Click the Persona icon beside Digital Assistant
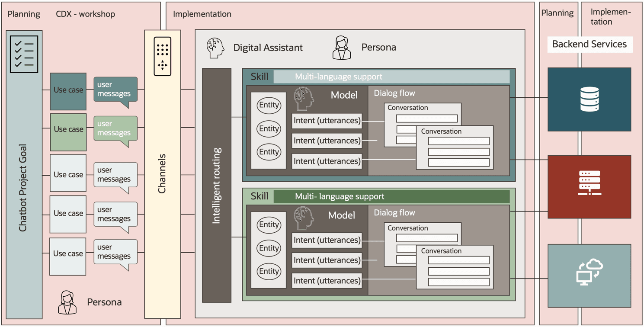The image size is (644, 327). click(341, 47)
